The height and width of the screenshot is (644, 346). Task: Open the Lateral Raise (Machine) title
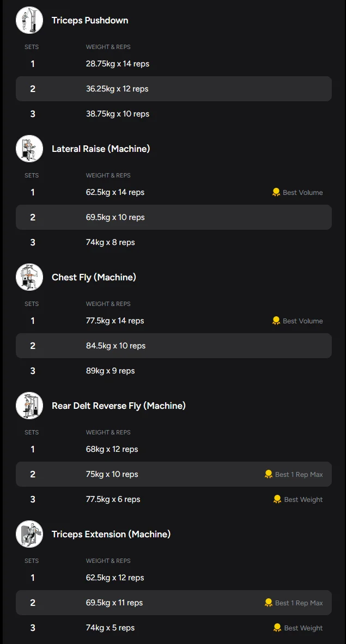click(101, 149)
